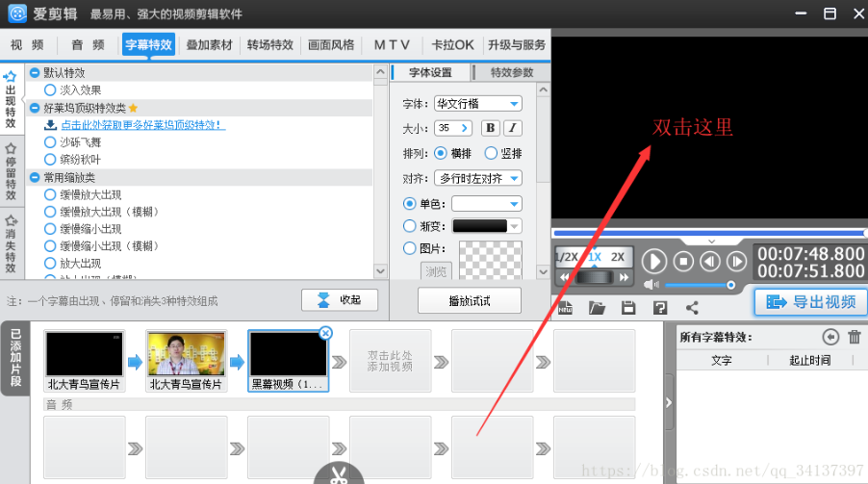
Task: Collapse the right panel with the arrow handle
Action: point(669,402)
